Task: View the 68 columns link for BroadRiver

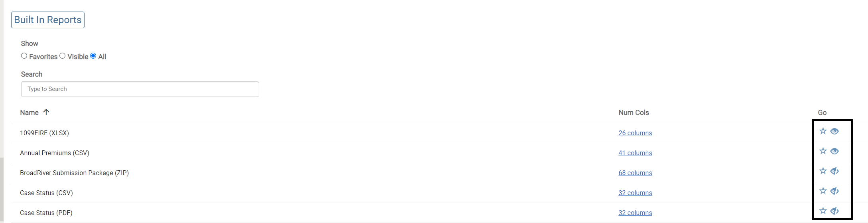Action: click(x=635, y=173)
